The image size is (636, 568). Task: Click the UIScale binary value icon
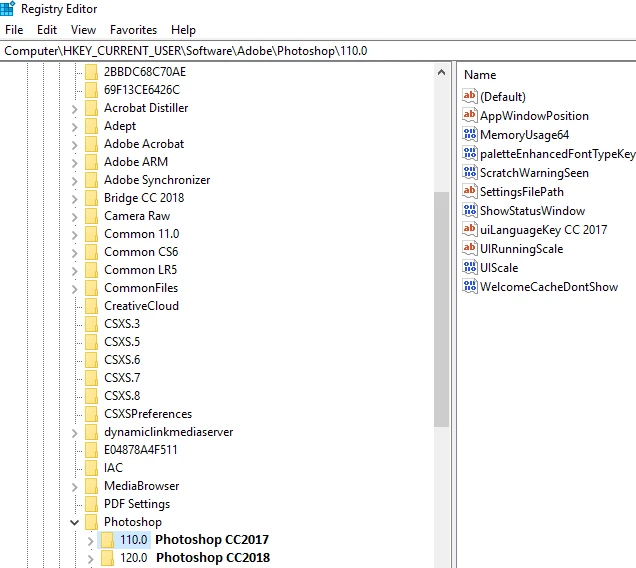[470, 267]
